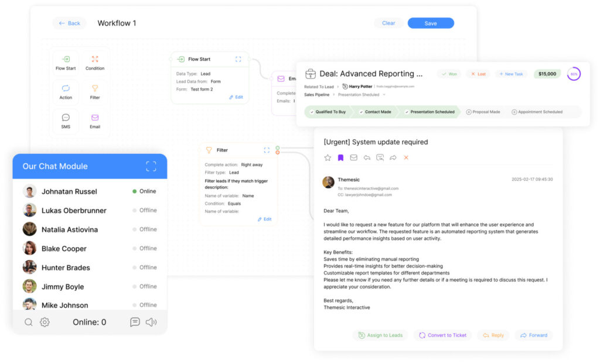600x364 pixels.
Task: Add an Action node from the palette
Action: pyautogui.click(x=66, y=92)
